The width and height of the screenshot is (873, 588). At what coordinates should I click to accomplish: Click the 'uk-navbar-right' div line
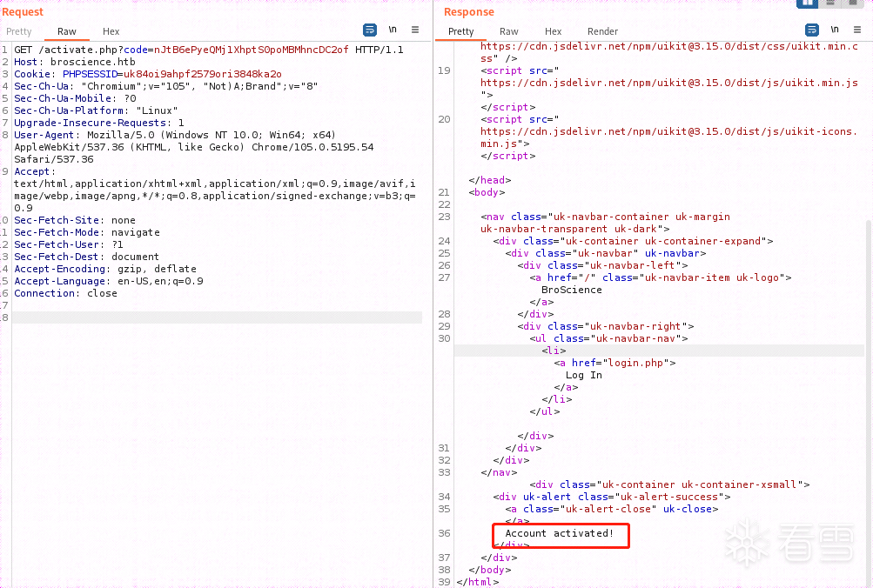[606, 326]
